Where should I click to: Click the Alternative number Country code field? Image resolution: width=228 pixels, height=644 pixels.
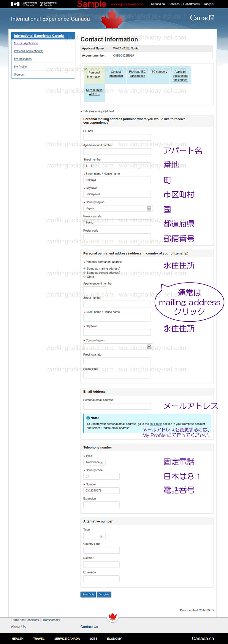tap(101, 550)
